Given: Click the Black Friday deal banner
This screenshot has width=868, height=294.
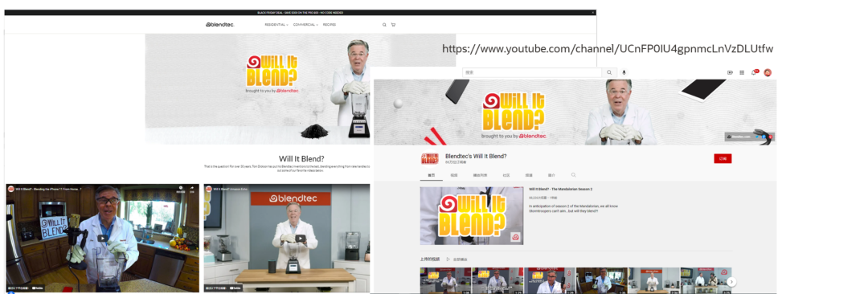Looking at the screenshot, I should (x=301, y=12).
